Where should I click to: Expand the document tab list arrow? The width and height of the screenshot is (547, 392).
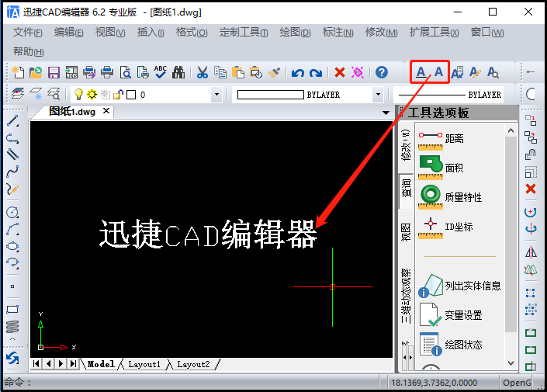coord(386,113)
